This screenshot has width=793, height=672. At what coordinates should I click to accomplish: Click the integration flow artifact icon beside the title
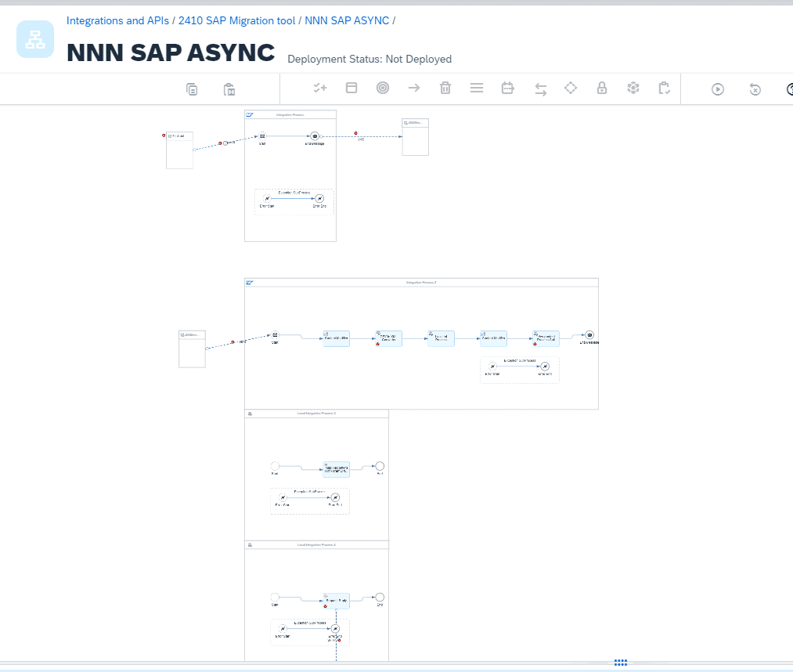click(x=35, y=39)
